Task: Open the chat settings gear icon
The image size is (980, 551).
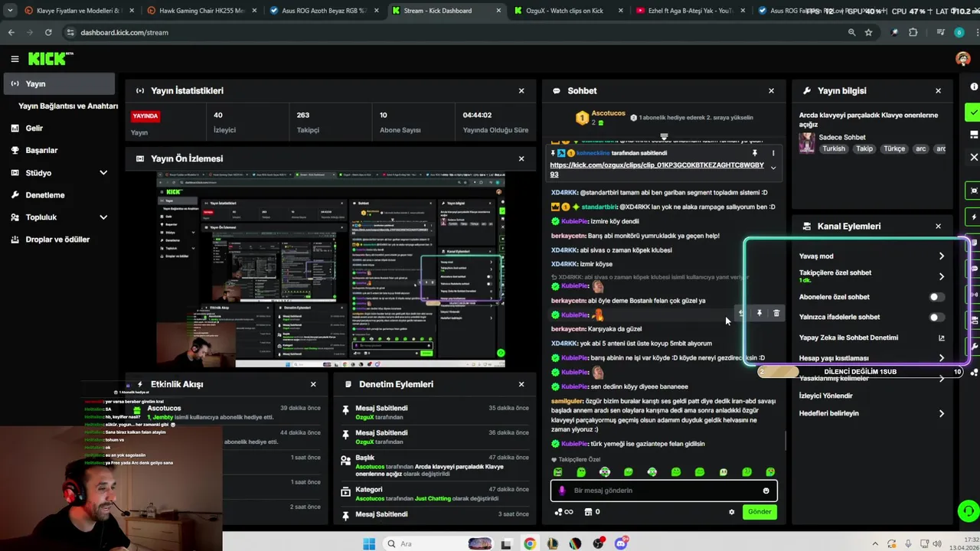Action: tap(731, 512)
